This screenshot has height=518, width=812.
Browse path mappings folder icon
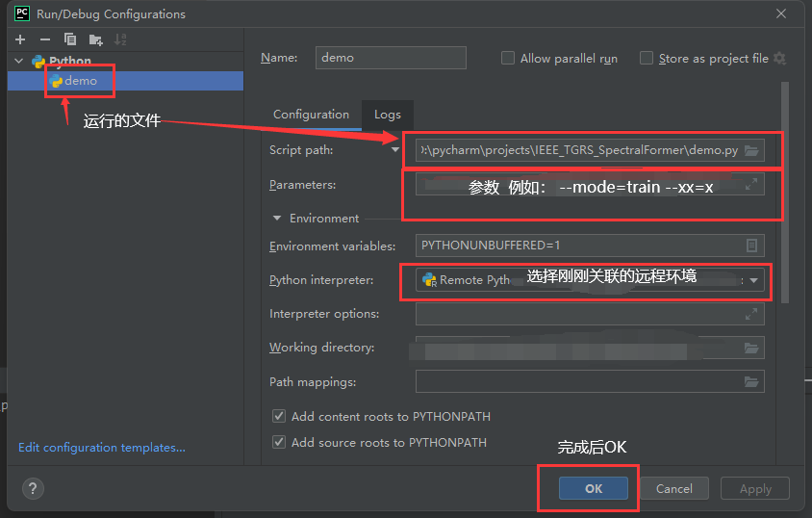[751, 382]
